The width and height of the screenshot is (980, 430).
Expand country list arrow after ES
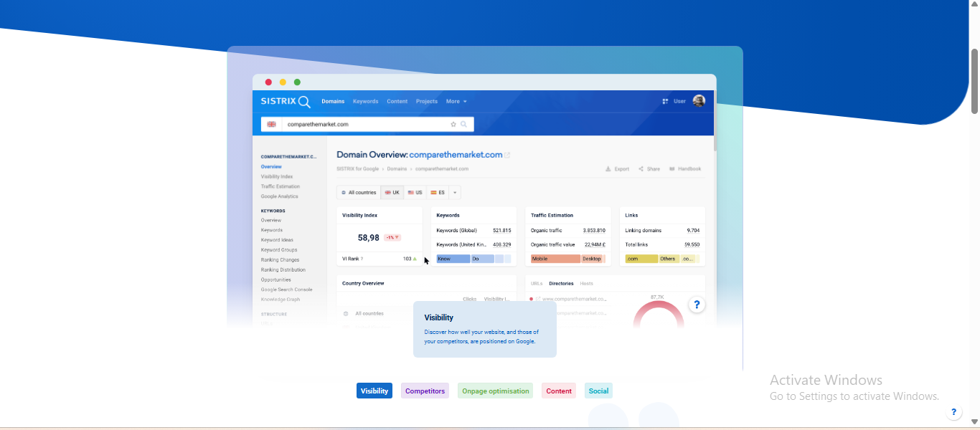[455, 192]
